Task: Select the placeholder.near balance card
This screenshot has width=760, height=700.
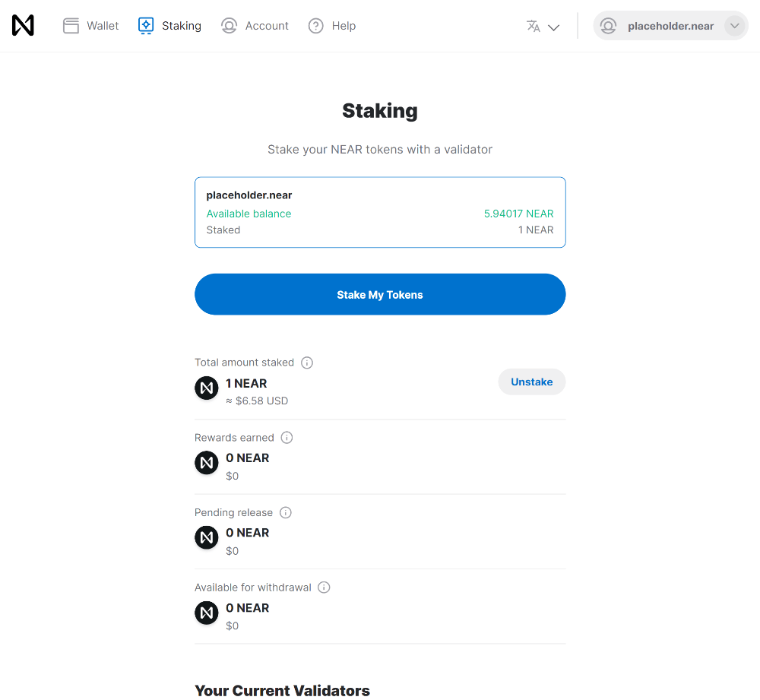Action: tap(380, 212)
